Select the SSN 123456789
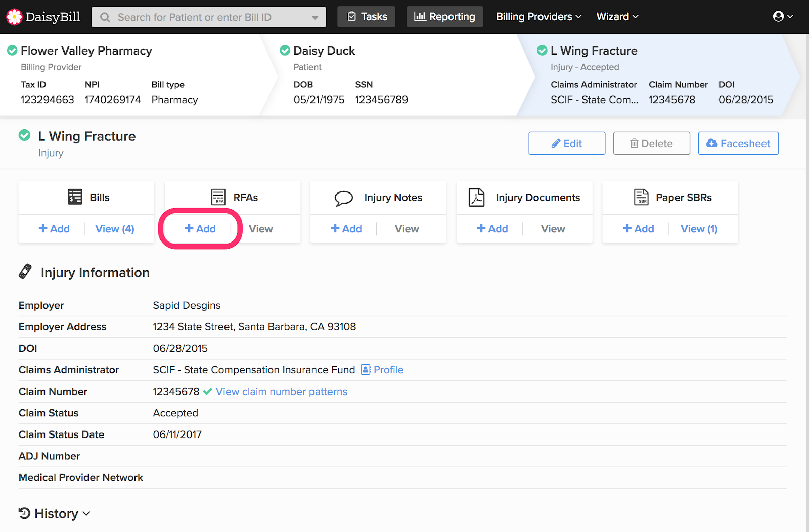Screen dimensions: 809x532 click(381, 100)
